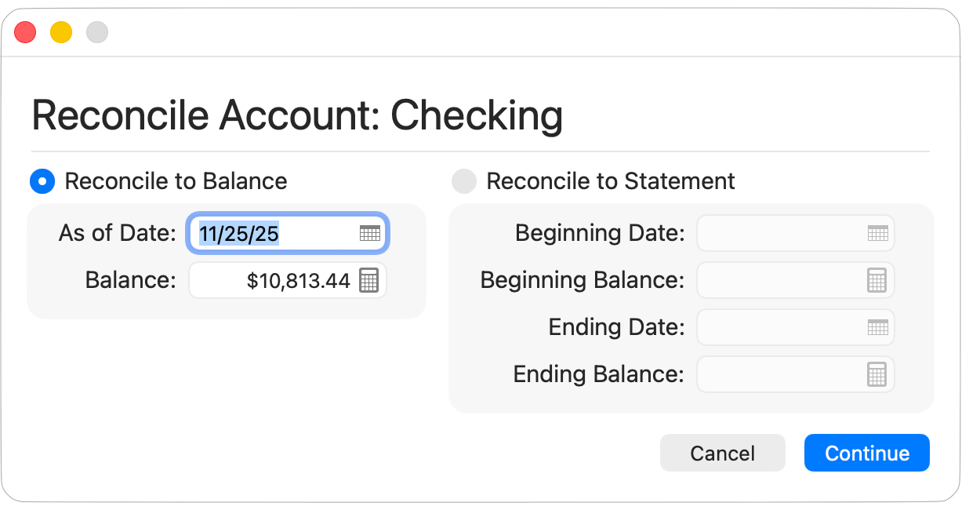The image size is (980, 510).
Task: Click the Reconcile to Statement label
Action: (x=610, y=181)
